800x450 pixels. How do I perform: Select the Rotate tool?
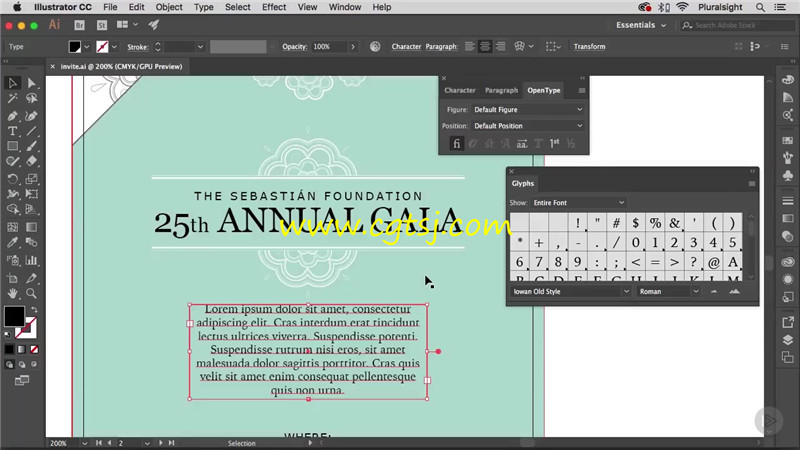(x=12, y=179)
